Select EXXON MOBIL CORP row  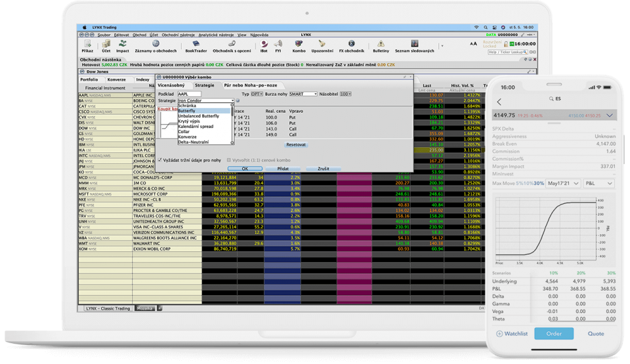(x=282, y=249)
